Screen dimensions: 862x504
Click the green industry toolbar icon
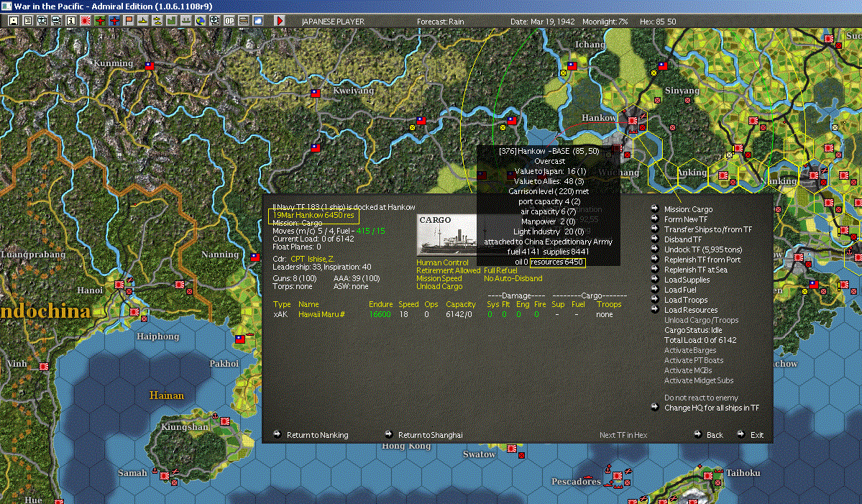click(171, 21)
